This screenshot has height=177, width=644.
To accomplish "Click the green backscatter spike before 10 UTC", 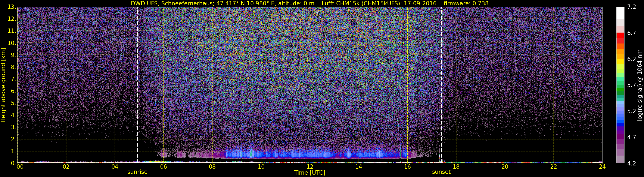I will tap(251, 154).
